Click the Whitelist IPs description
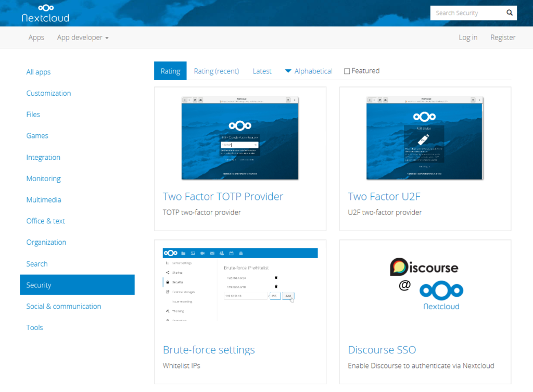This screenshot has width=533, height=392. tap(182, 366)
